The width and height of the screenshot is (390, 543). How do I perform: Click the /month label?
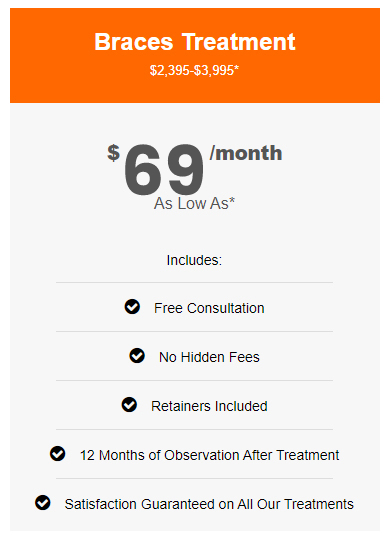(246, 153)
